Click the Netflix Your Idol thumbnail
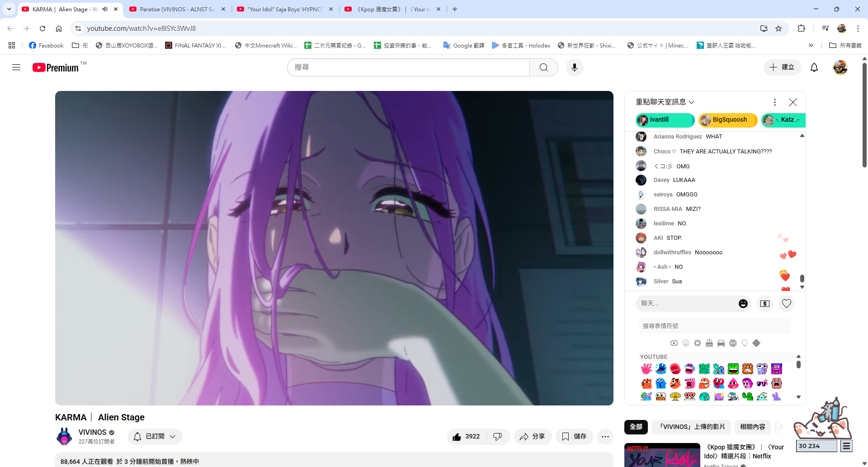This screenshot has width=868, height=467. tap(662, 455)
